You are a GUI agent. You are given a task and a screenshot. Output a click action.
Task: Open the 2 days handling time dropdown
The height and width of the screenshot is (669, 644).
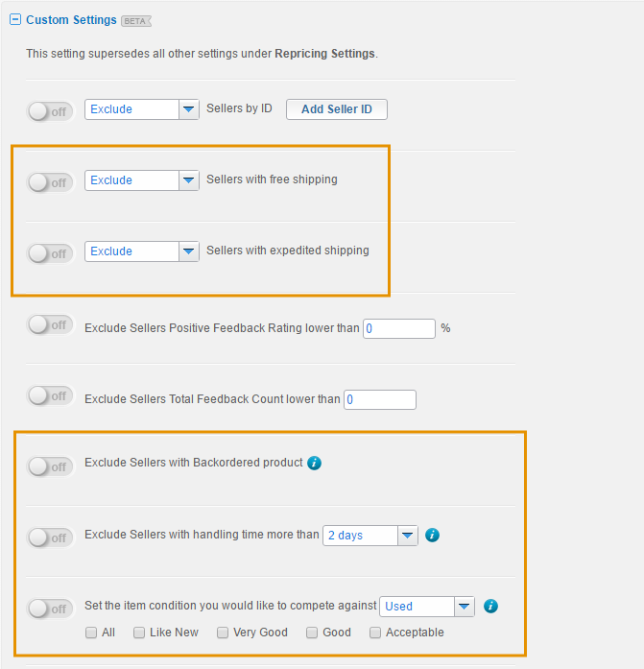coord(370,535)
